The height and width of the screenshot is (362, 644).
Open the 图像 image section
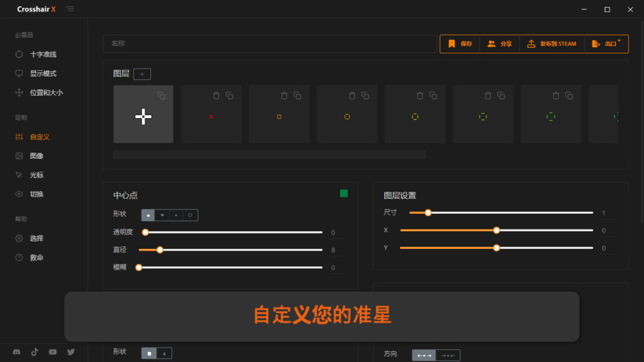point(36,156)
